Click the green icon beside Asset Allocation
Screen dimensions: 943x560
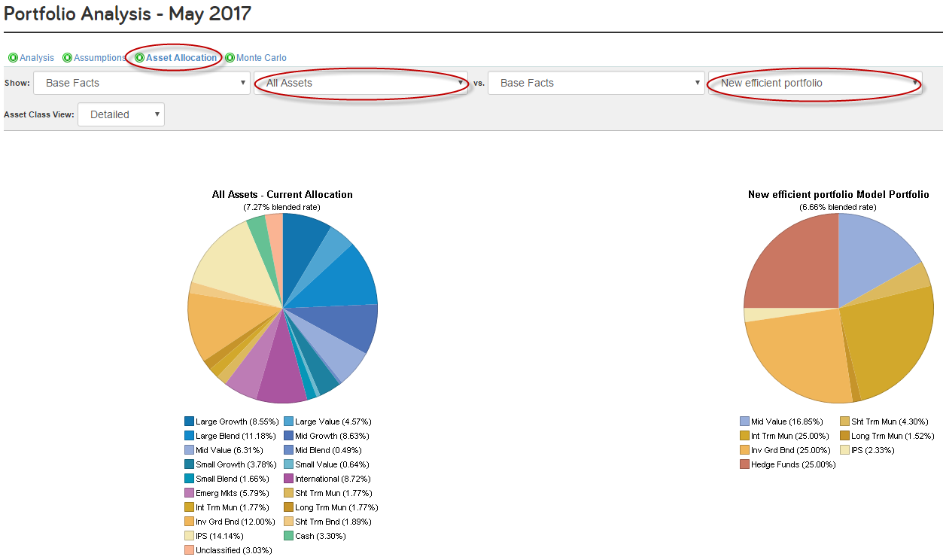139,58
